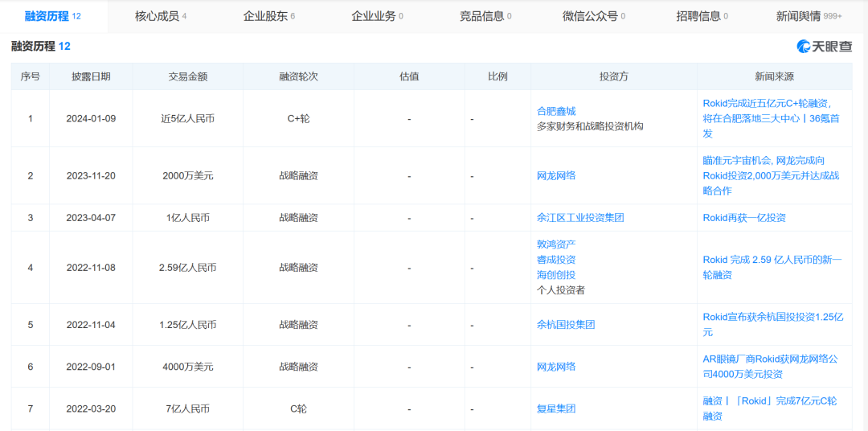Select date cell 2024-01-09

[x=91, y=118]
